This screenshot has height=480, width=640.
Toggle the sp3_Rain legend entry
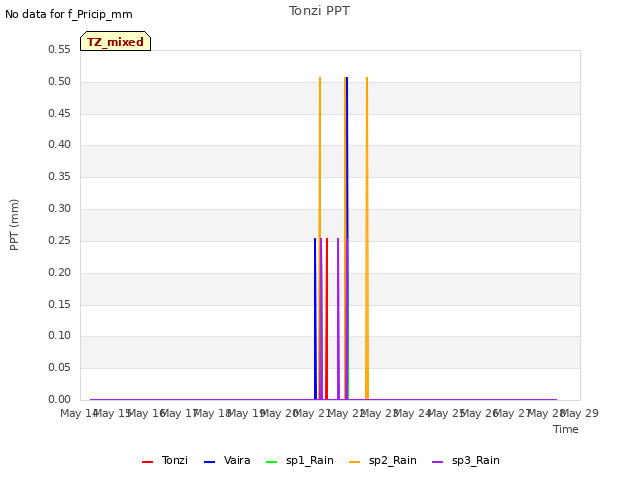[466, 460]
